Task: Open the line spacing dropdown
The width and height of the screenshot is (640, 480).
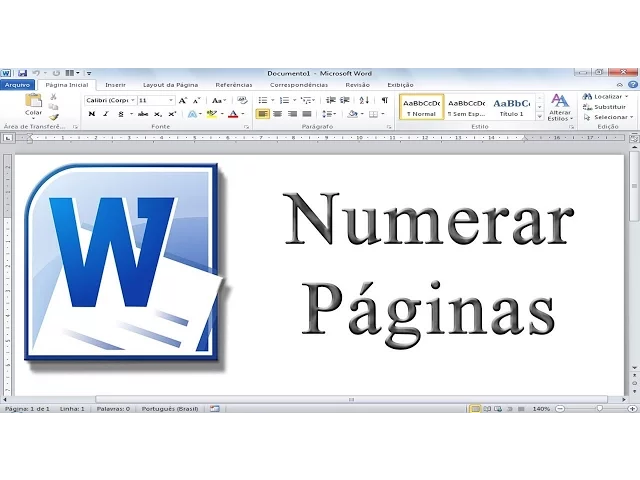Action: pyautogui.click(x=329, y=114)
